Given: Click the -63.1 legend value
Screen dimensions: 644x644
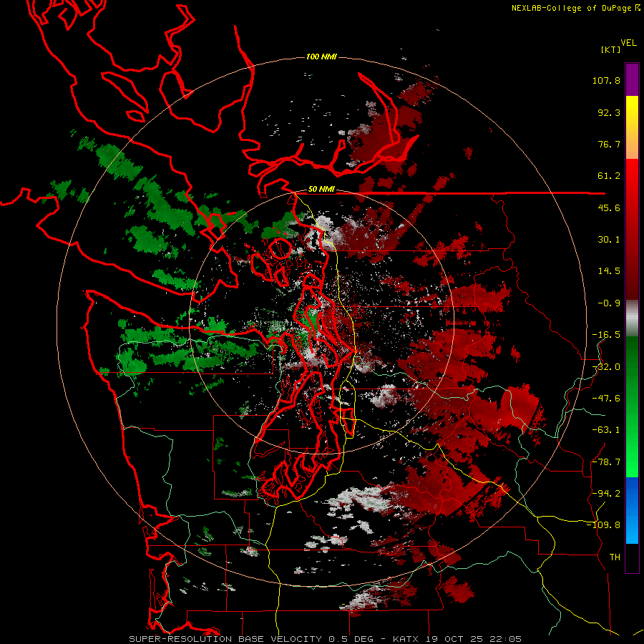Looking at the screenshot, I should pos(606,430).
